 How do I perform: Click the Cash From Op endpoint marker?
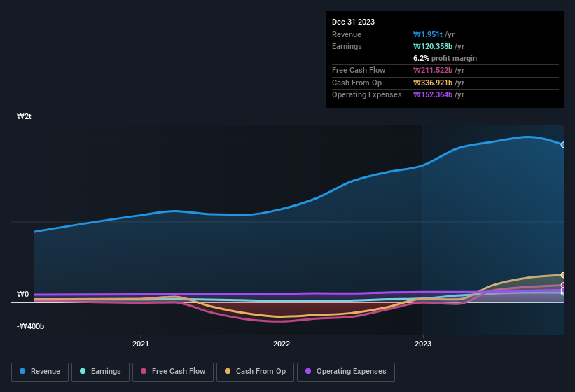tap(563, 275)
